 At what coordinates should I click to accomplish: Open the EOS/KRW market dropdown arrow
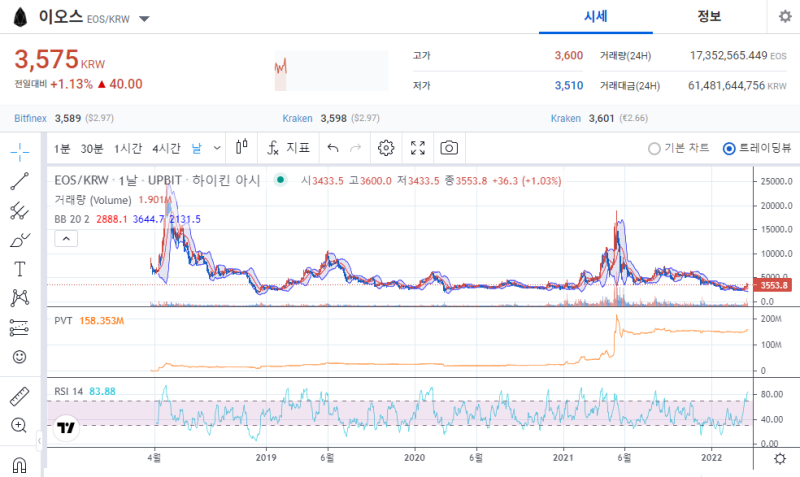(x=144, y=19)
